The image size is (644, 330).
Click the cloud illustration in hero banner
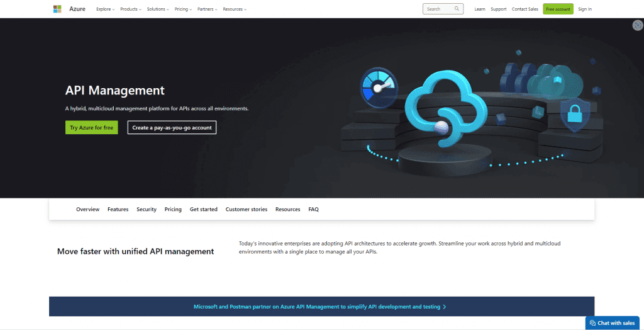[x=446, y=109]
